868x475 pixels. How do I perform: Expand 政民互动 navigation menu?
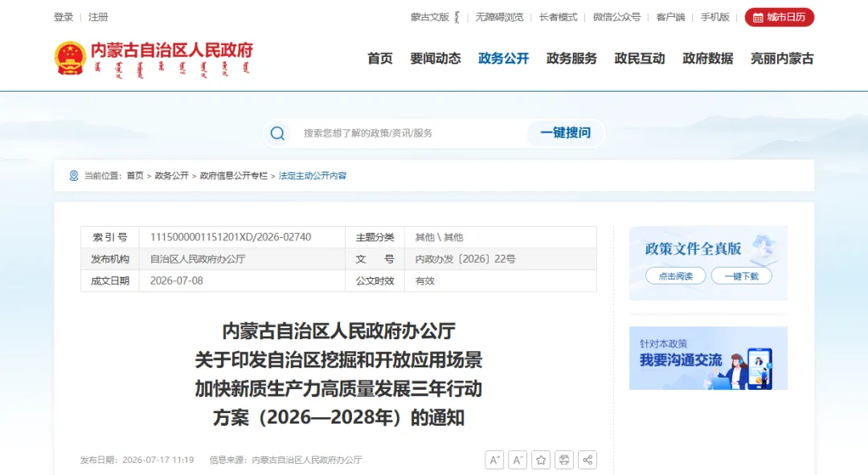[x=640, y=58]
